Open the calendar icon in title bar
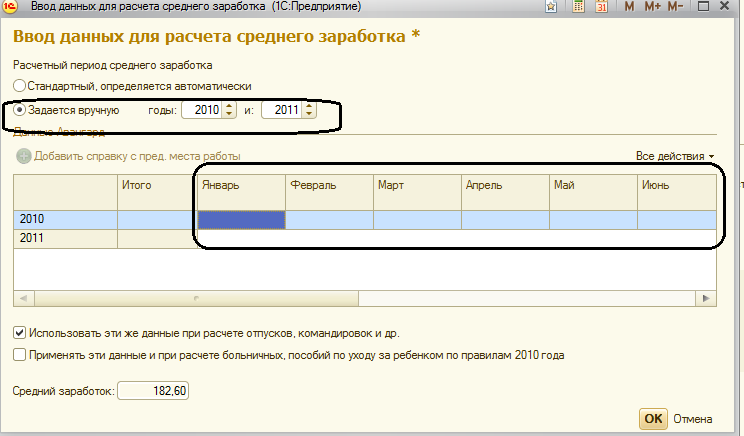This screenshot has width=744, height=436. (x=602, y=6)
